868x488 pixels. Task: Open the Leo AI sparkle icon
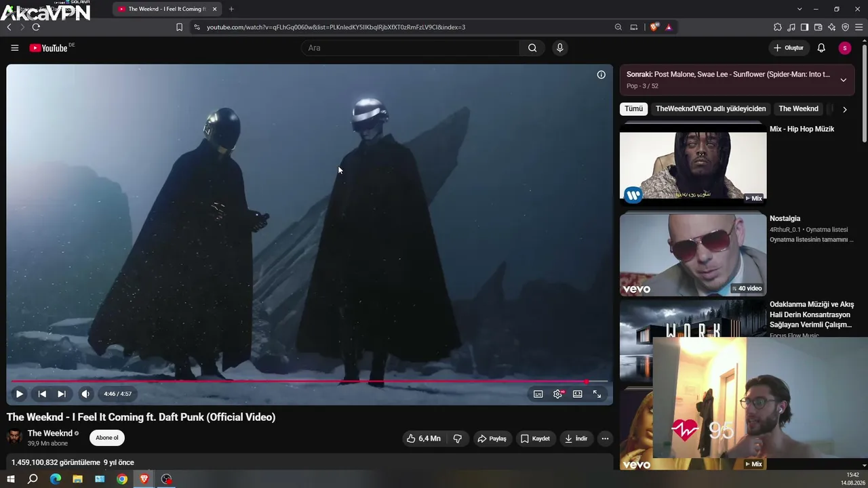coord(831,27)
